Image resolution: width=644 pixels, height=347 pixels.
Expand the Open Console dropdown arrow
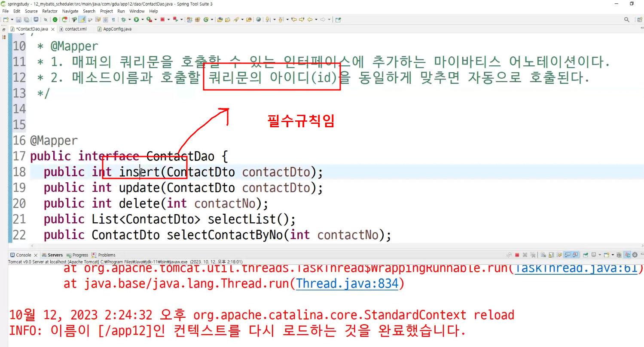coord(613,255)
